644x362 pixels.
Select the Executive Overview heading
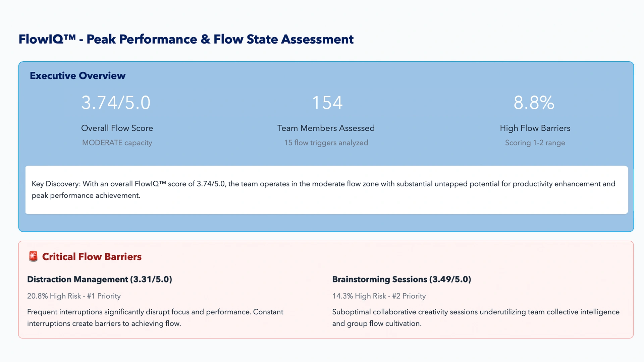(77, 76)
